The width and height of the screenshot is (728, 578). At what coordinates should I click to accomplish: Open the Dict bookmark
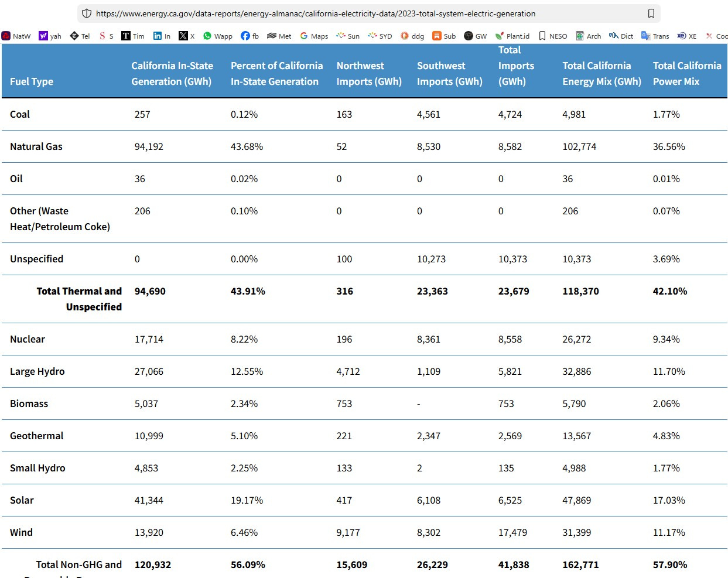[621, 36]
